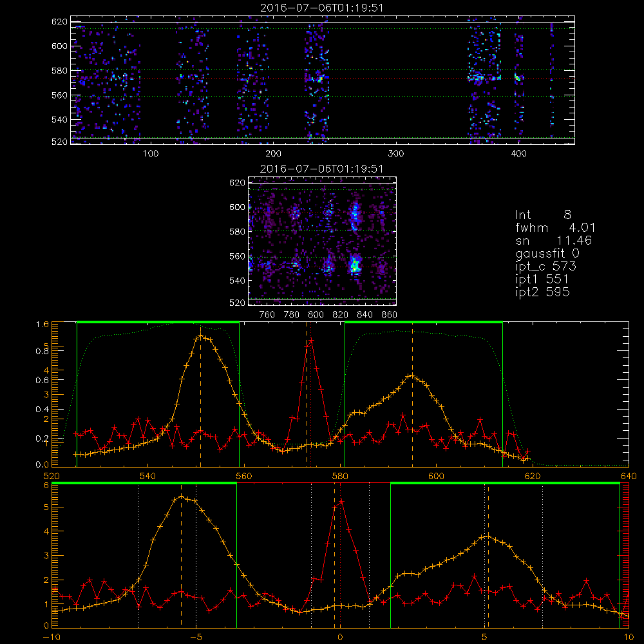Click the red central peak in the bottom plot
The height and width of the screenshot is (644, 644).
pos(341,502)
